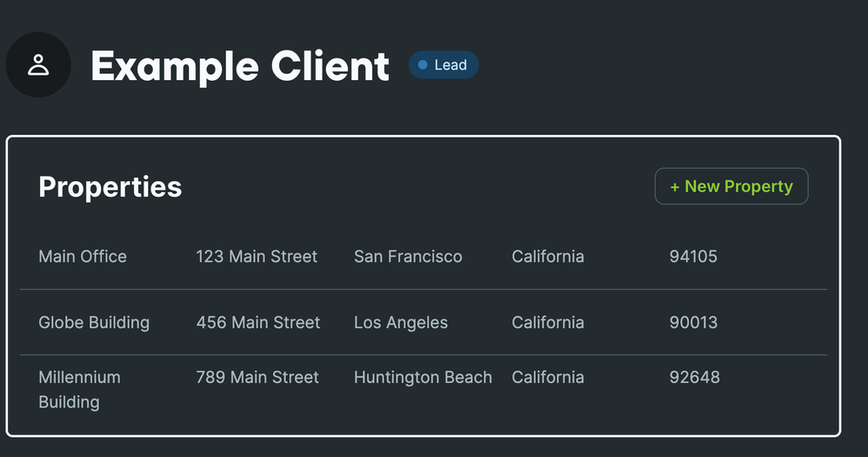
Task: Select zip code 90013
Action: 693,323
